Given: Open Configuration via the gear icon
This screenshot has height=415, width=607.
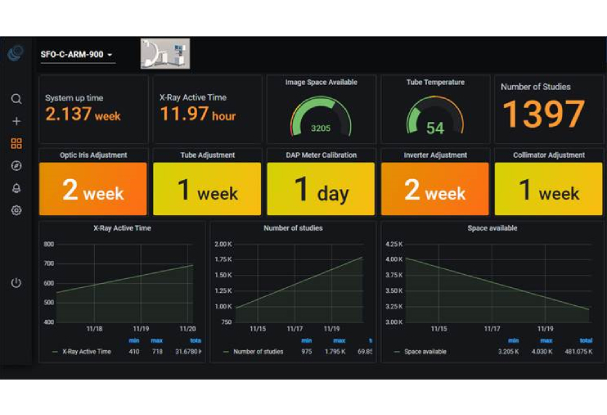Looking at the screenshot, I should [16, 210].
